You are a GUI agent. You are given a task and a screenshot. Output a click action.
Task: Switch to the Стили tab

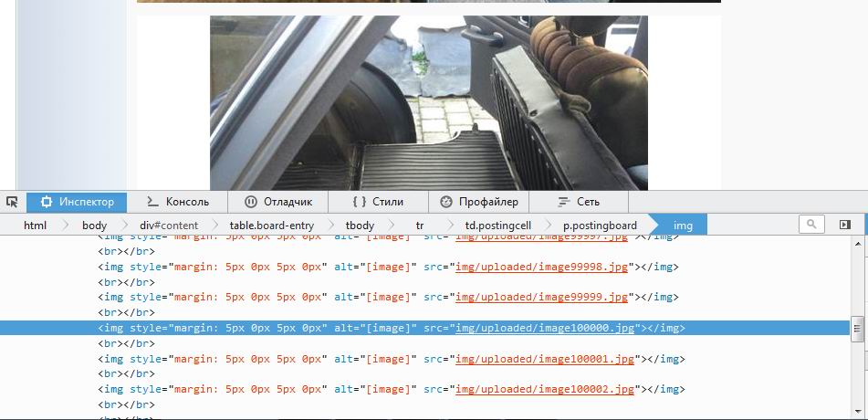[x=377, y=202]
